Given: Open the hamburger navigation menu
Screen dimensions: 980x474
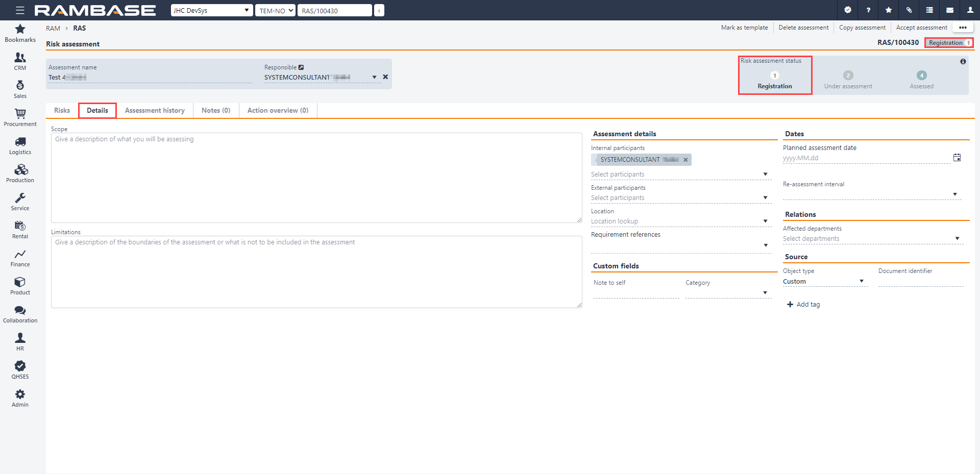Looking at the screenshot, I should [x=20, y=10].
